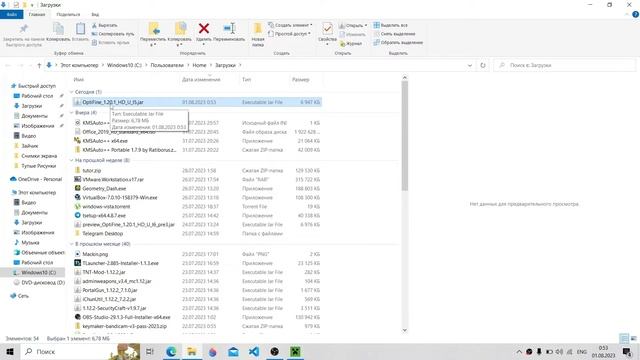Viewport: 640px width, 360px height.
Task: Open the Minecraft creeper icon on taskbar
Action: coord(295,351)
